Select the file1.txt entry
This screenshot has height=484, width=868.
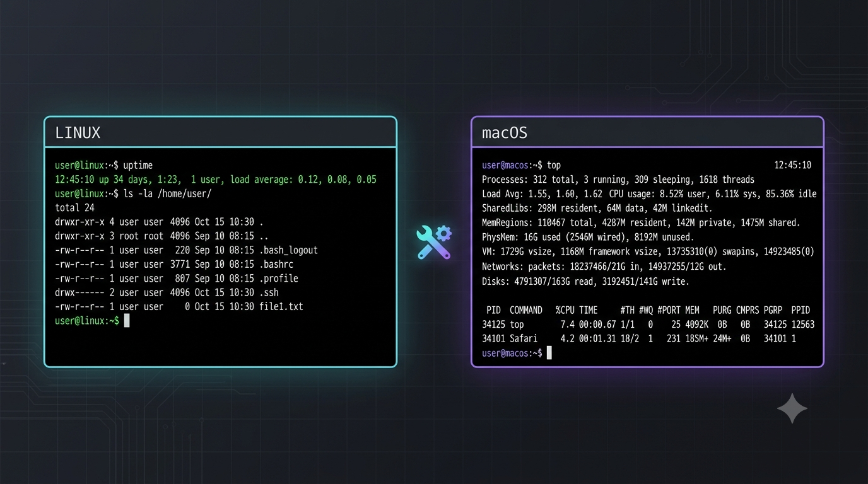pos(179,307)
